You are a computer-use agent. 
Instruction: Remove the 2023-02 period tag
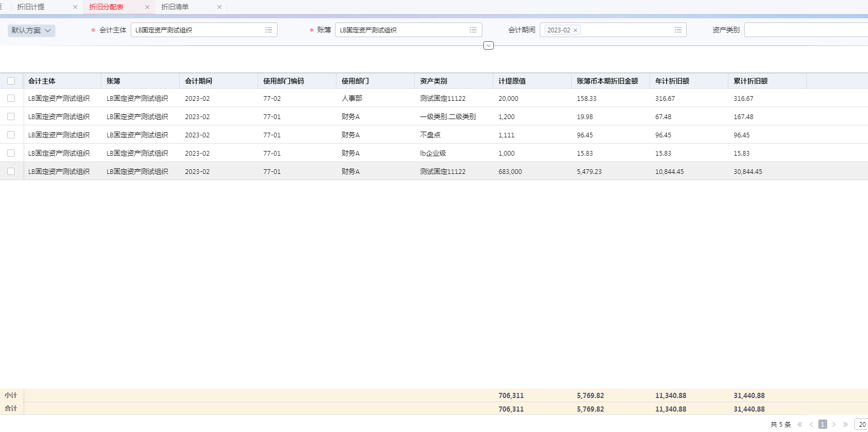point(575,30)
